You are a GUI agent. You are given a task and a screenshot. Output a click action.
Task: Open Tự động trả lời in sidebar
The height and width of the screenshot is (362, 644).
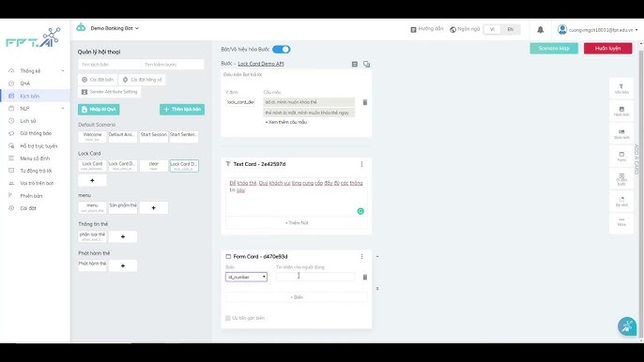tap(35, 171)
